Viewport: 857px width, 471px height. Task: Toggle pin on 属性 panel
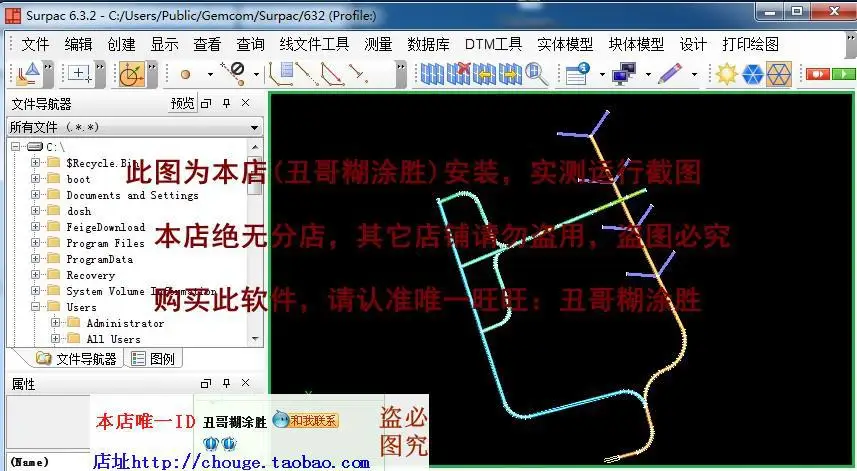[226, 384]
